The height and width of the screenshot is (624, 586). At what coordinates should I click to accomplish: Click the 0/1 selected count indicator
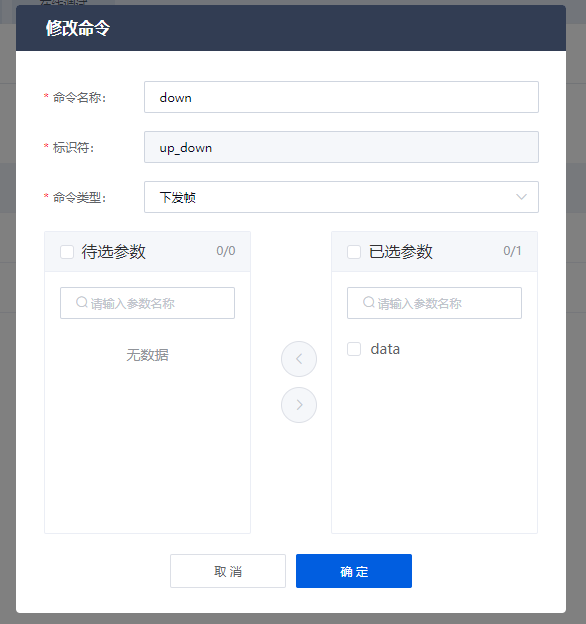pyautogui.click(x=512, y=251)
